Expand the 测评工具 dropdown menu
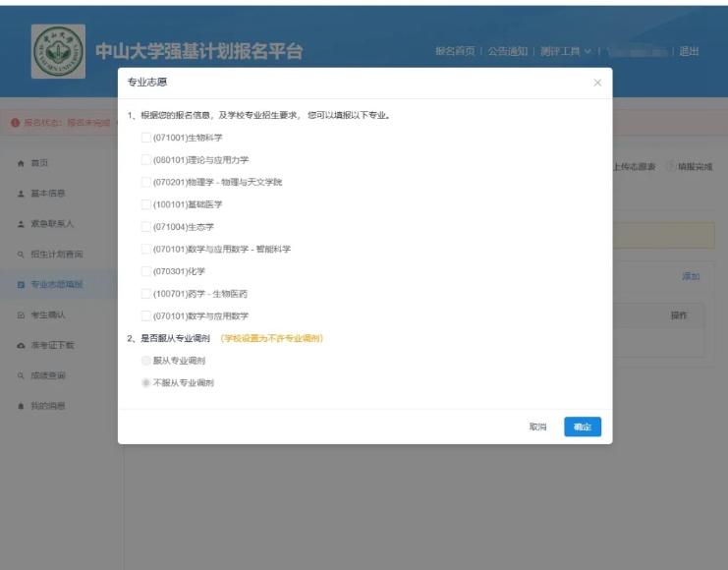The width and height of the screenshot is (728, 570). click(565, 51)
